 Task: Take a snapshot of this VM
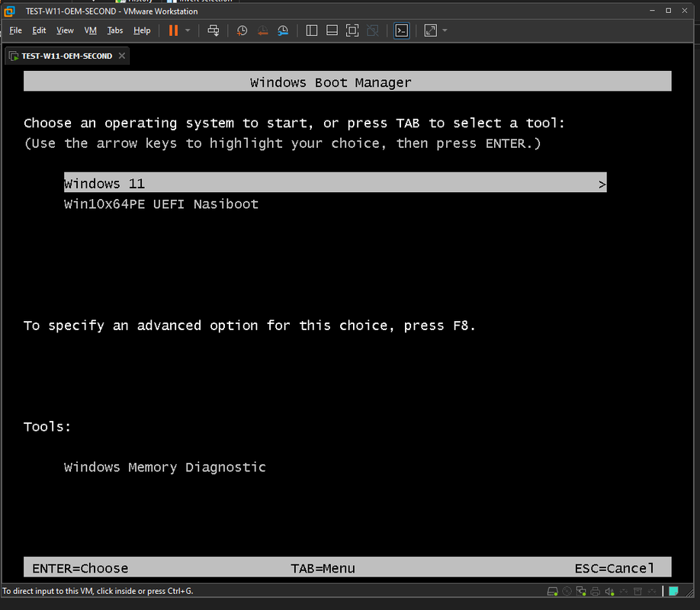click(242, 30)
